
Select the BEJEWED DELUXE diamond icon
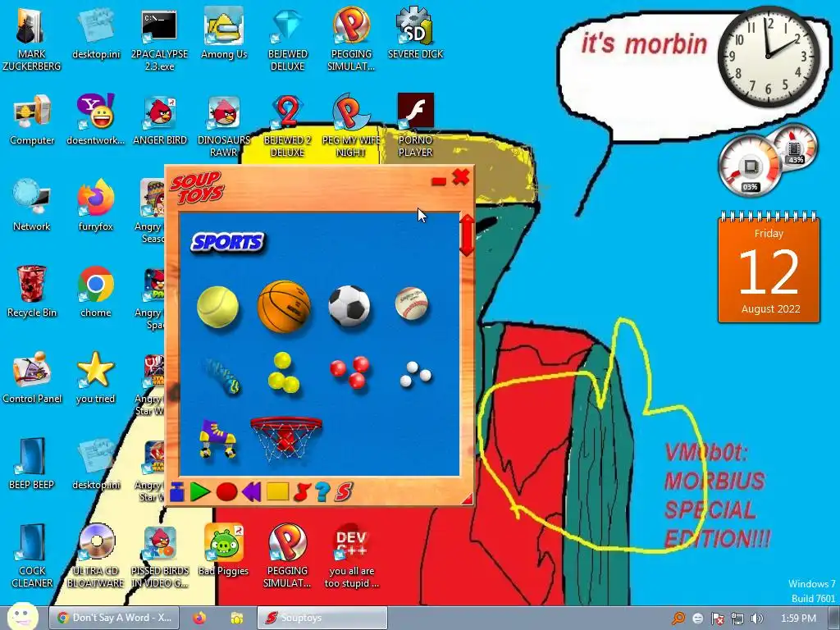click(x=287, y=40)
